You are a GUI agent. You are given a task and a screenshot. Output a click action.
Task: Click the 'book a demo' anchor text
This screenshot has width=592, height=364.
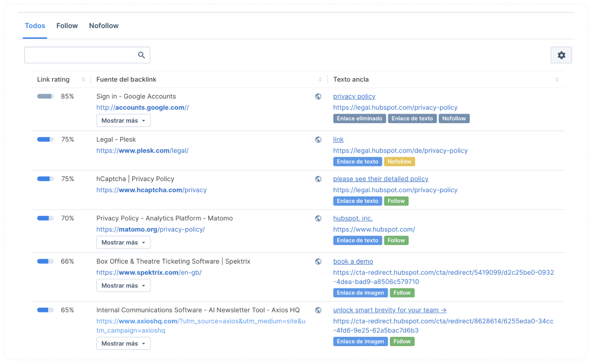pyautogui.click(x=353, y=262)
